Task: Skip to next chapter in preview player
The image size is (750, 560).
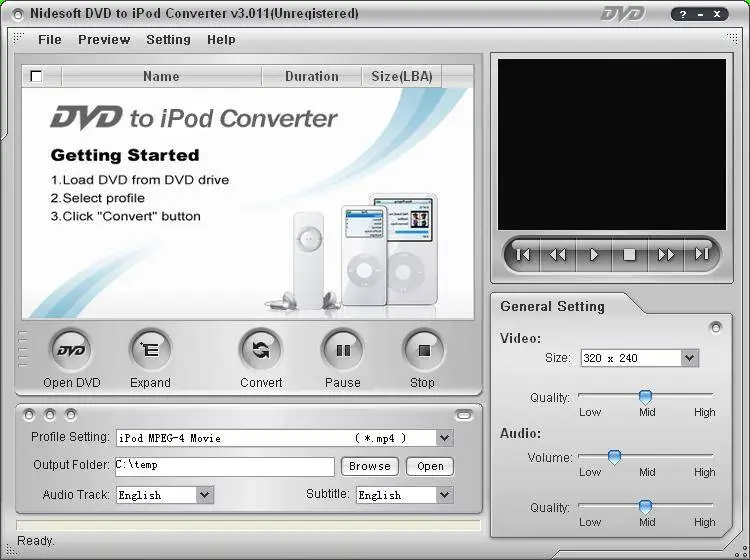Action: point(701,254)
